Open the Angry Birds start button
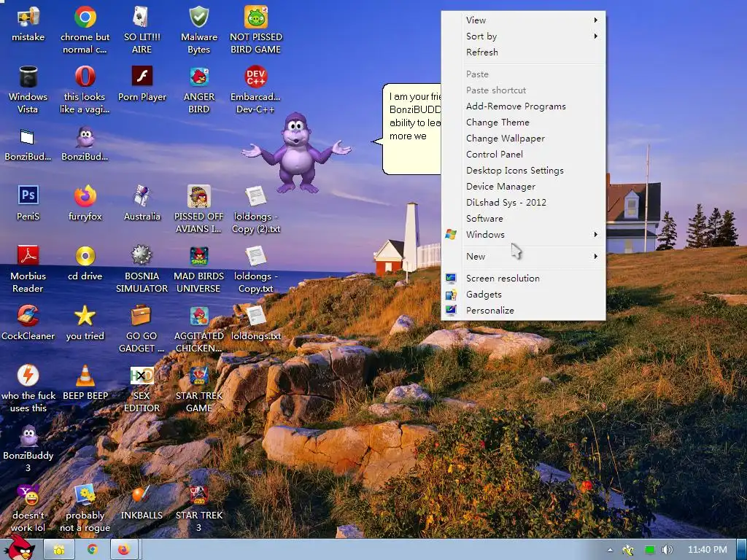Viewport: 747px width, 560px height. tap(19, 548)
